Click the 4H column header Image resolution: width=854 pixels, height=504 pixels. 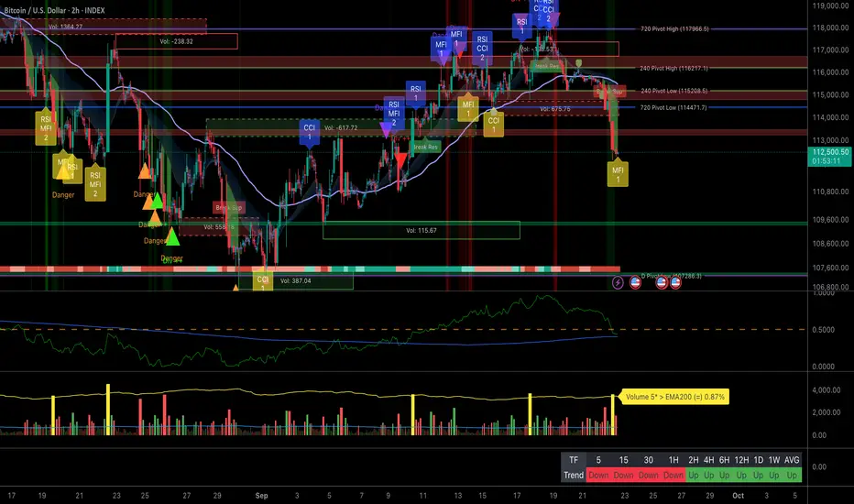(708, 460)
